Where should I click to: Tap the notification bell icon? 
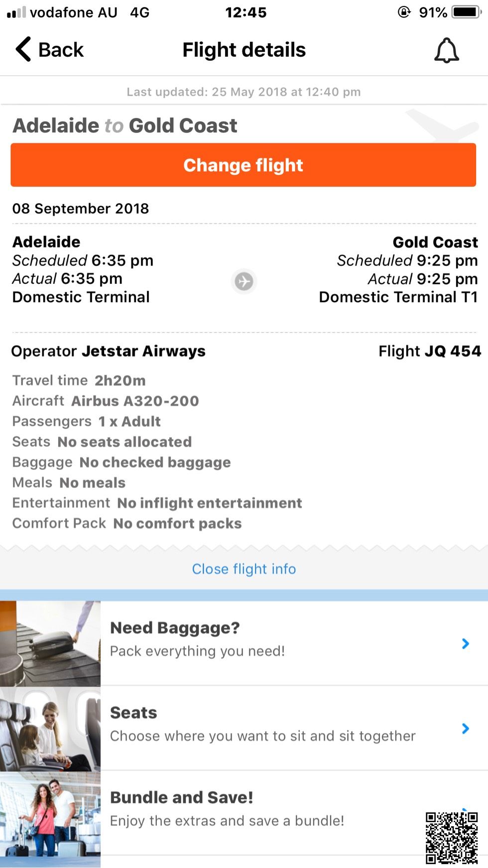point(447,50)
